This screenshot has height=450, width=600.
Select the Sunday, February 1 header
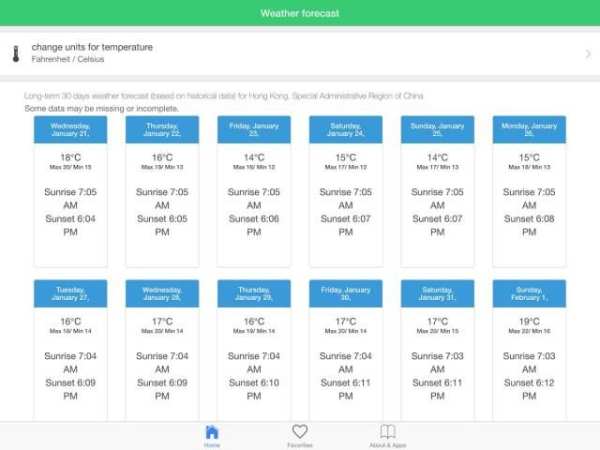(529, 293)
